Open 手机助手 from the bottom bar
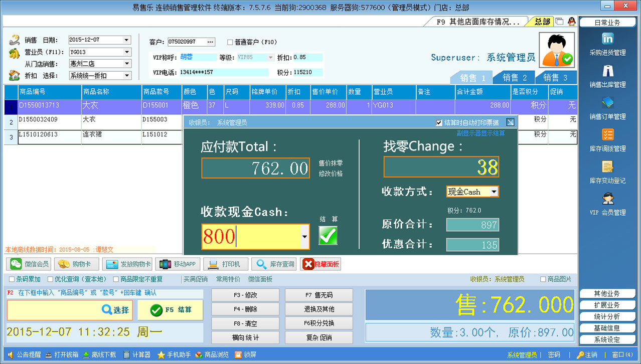Viewport: 641px width, 364px height. tap(174, 354)
